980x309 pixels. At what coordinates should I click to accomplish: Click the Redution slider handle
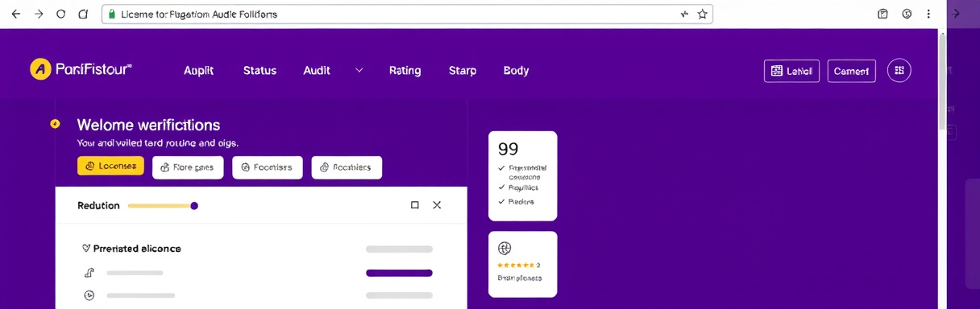(194, 206)
